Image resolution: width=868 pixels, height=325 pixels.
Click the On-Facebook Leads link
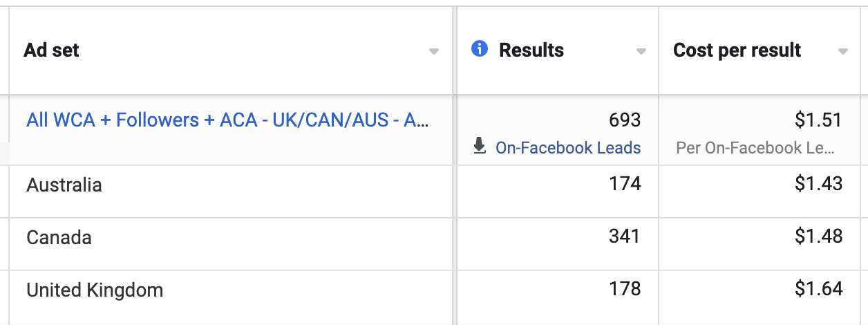click(x=568, y=147)
